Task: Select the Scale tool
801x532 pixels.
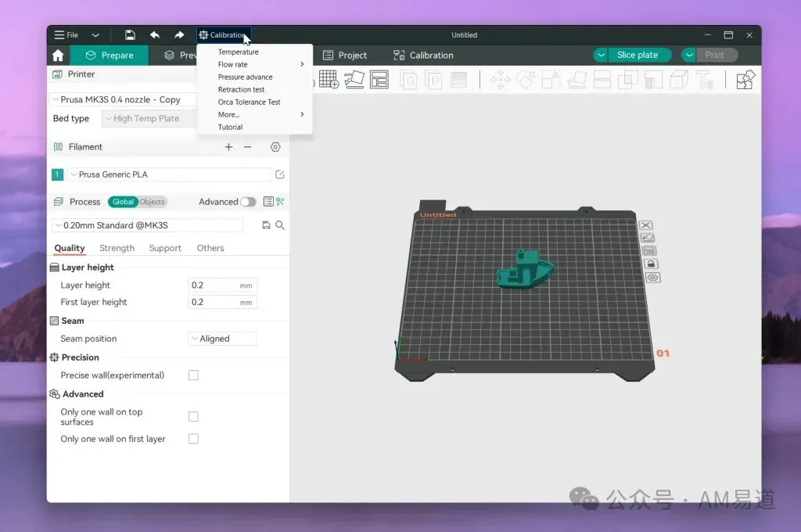Action: pyautogui.click(x=551, y=81)
